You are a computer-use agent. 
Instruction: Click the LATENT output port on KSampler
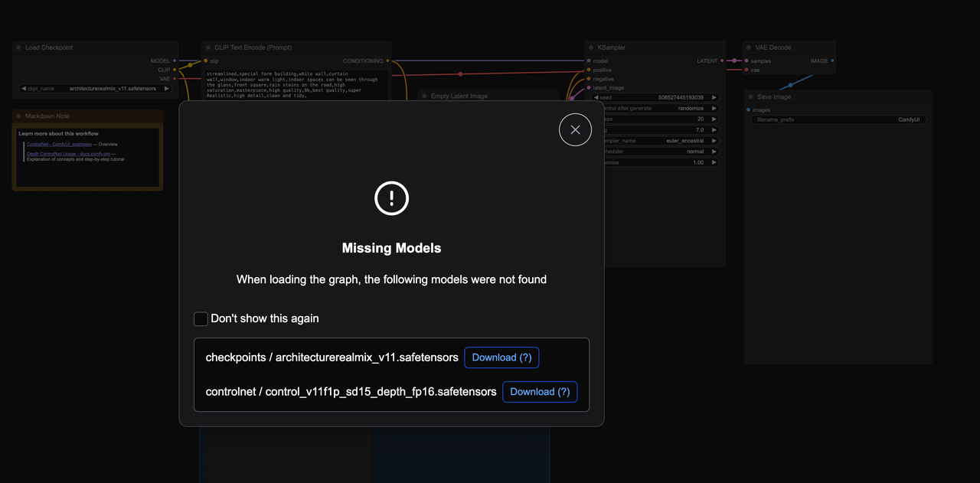click(x=724, y=61)
